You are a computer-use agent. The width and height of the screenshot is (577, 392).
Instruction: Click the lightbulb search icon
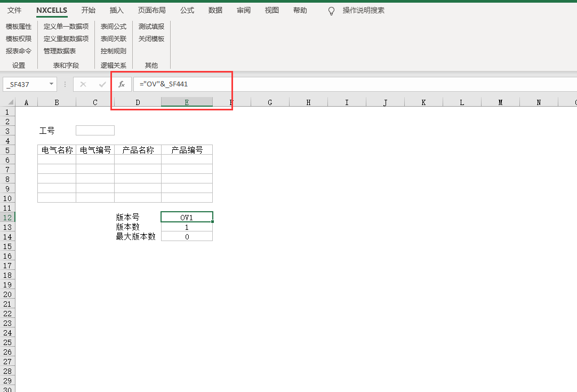pos(332,11)
